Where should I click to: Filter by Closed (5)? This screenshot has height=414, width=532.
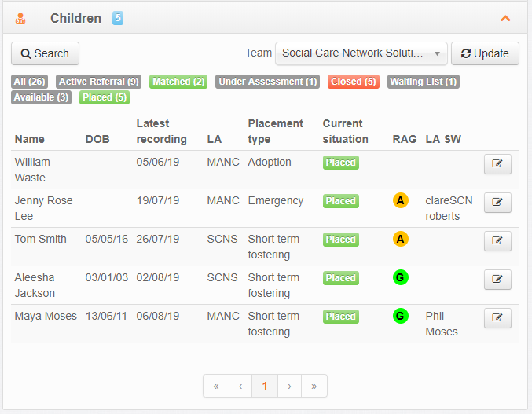tap(354, 82)
